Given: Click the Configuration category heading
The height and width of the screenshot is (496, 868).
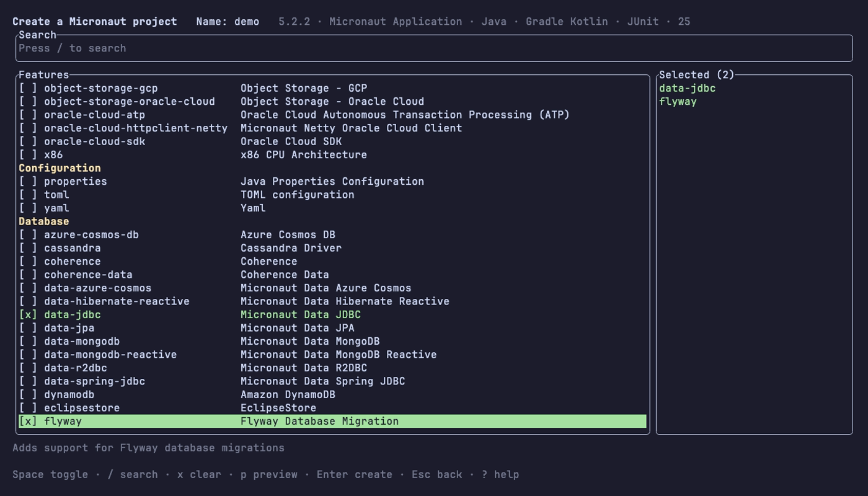Looking at the screenshot, I should [x=60, y=168].
